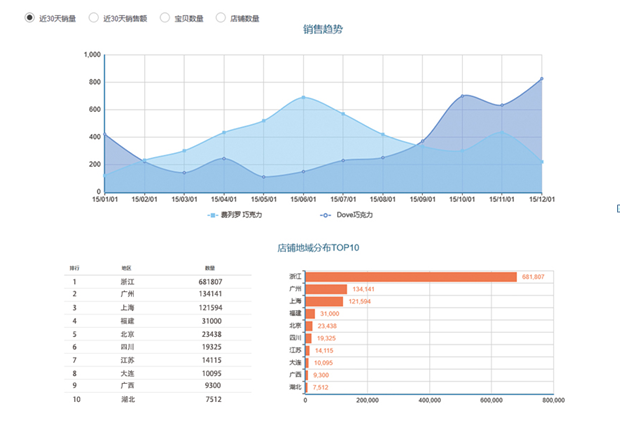Click the 费列罗 peak data point at 15/06/01

coord(303,97)
